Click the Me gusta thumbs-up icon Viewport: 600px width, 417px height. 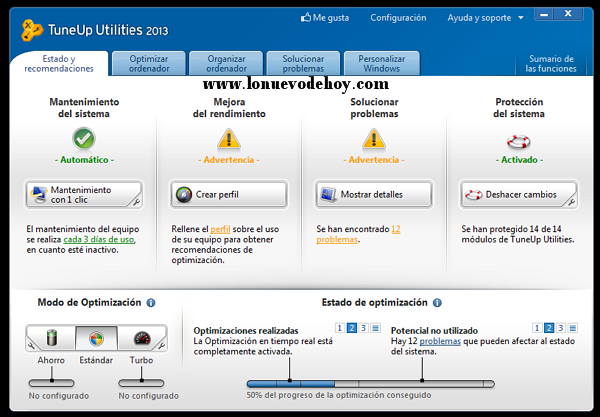[x=306, y=17]
